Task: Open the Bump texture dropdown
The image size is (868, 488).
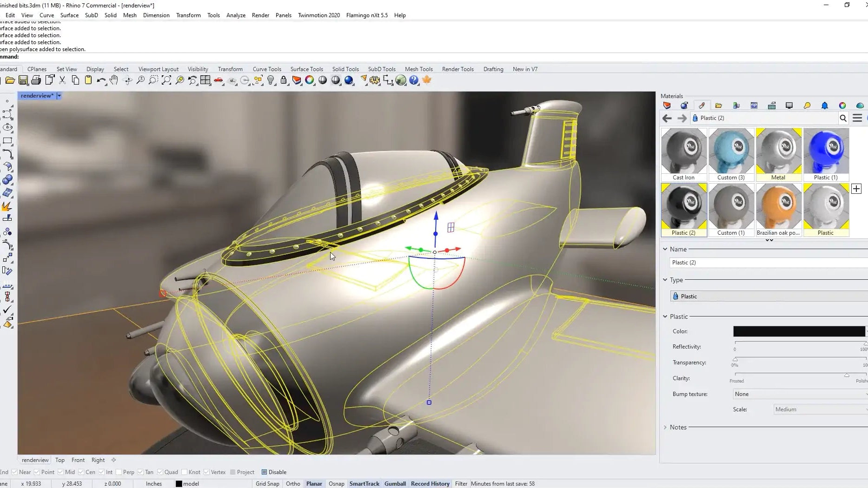Action: pos(800,394)
